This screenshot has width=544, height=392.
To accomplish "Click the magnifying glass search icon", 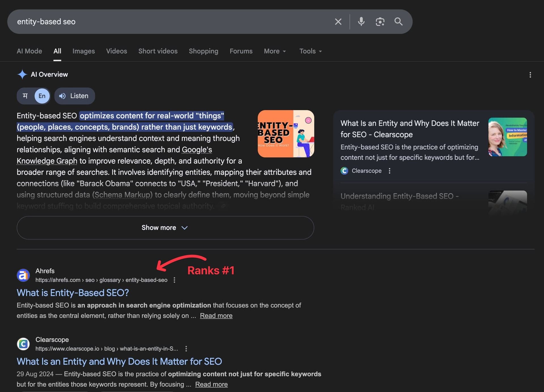I will point(398,22).
